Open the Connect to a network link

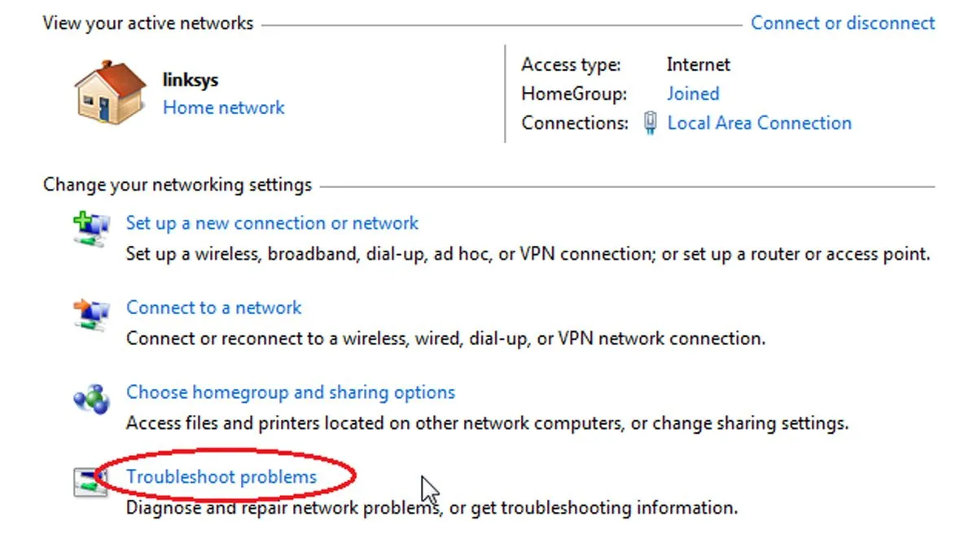click(213, 308)
